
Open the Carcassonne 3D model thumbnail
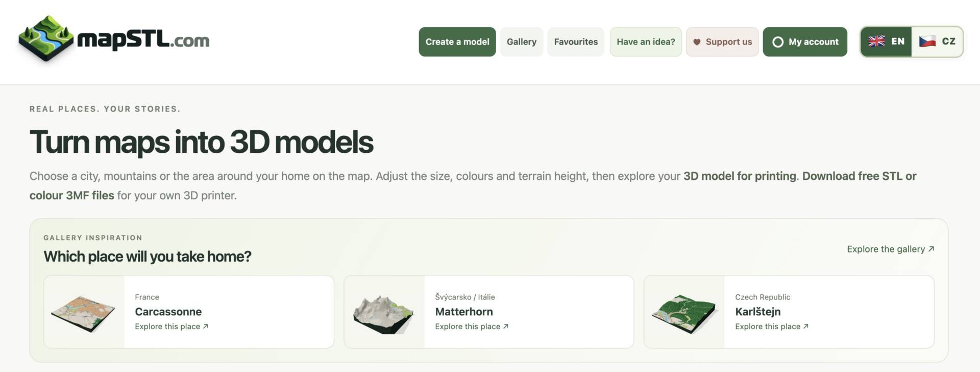(84, 312)
